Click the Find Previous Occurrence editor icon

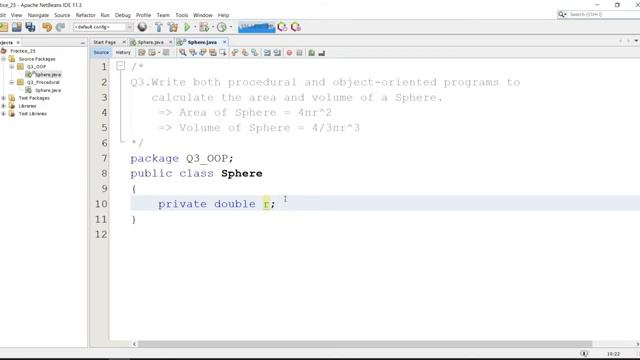tap(193, 53)
